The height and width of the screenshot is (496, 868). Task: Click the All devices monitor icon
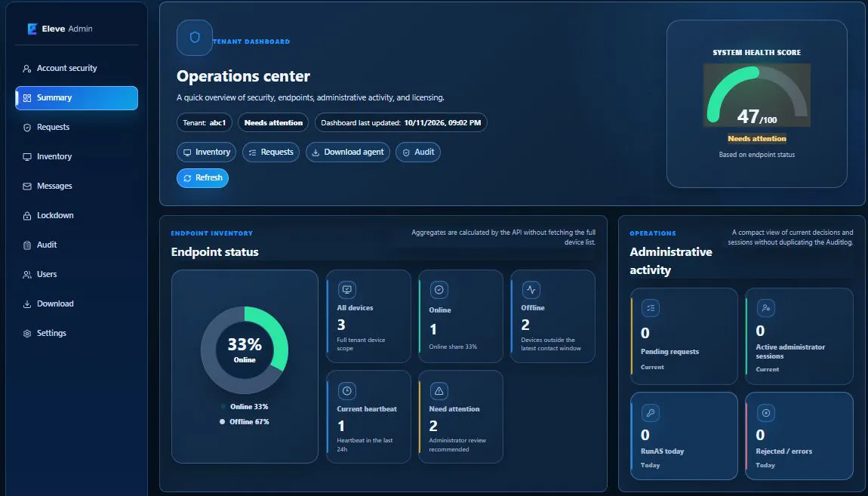346,289
